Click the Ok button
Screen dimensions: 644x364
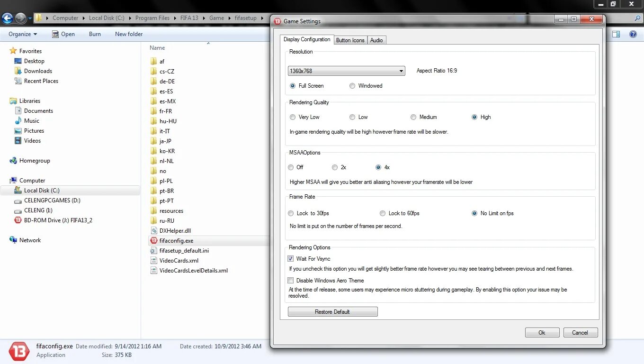click(542, 333)
